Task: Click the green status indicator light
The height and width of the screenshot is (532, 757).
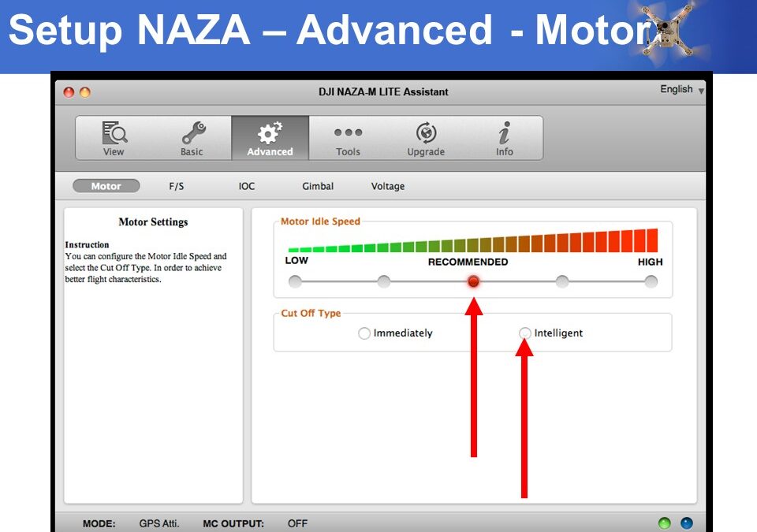Action: pyautogui.click(x=664, y=523)
